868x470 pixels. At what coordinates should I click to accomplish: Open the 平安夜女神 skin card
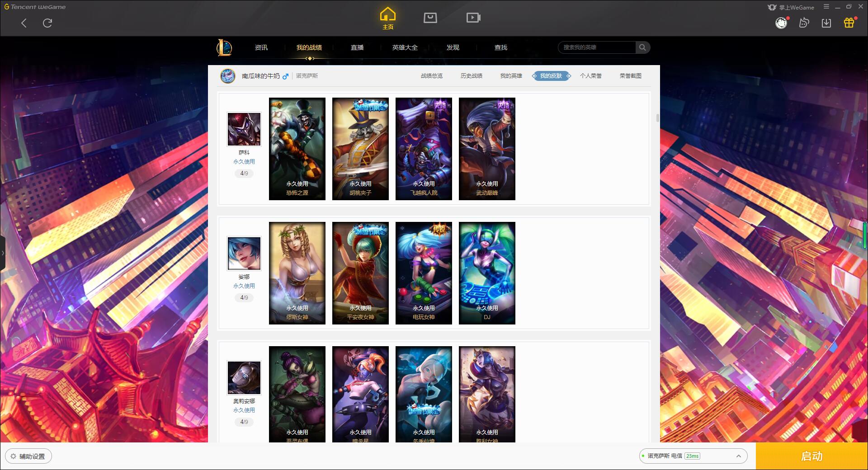tap(360, 273)
